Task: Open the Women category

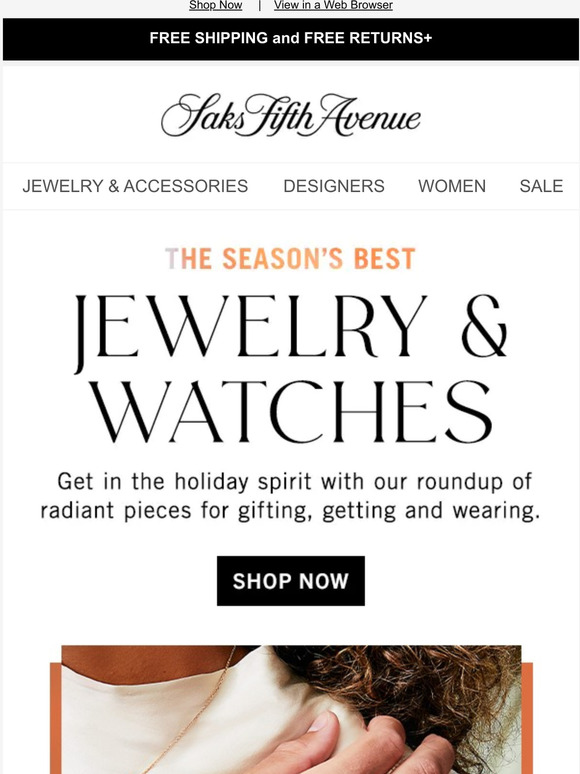Action: [452, 186]
